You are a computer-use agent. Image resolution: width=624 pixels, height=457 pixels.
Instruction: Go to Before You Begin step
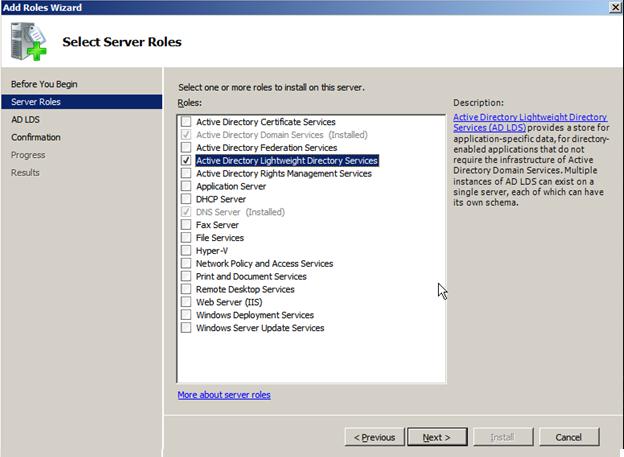pyautogui.click(x=44, y=84)
